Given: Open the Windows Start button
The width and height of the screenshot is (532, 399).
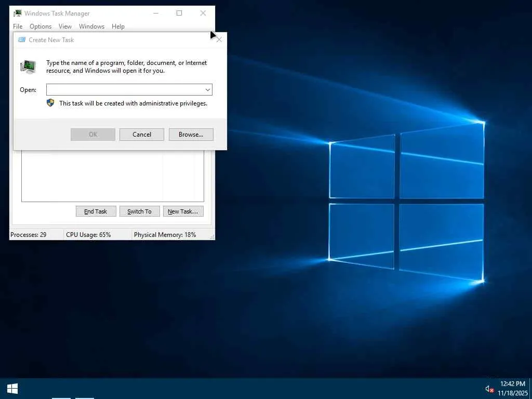Looking at the screenshot, I should coord(12,389).
